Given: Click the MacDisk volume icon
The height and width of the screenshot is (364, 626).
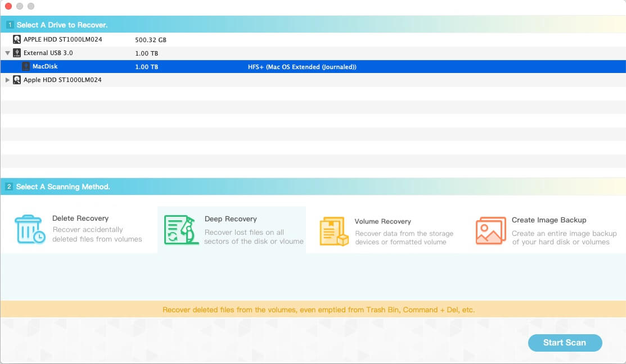Looking at the screenshot, I should pos(25,67).
